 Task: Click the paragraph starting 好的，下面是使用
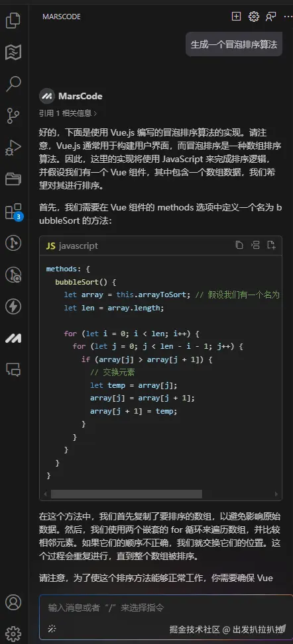(x=160, y=159)
